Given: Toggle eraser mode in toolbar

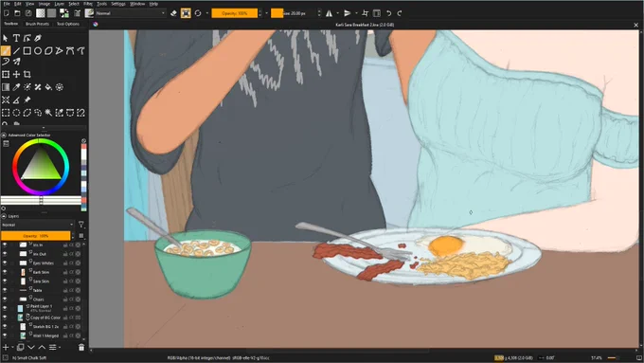Looking at the screenshot, I should tap(173, 13).
